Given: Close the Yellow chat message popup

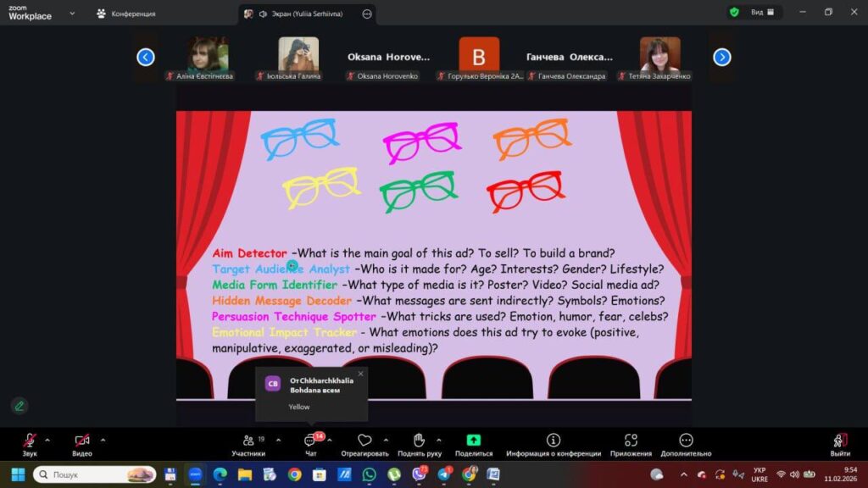Looking at the screenshot, I should point(360,374).
